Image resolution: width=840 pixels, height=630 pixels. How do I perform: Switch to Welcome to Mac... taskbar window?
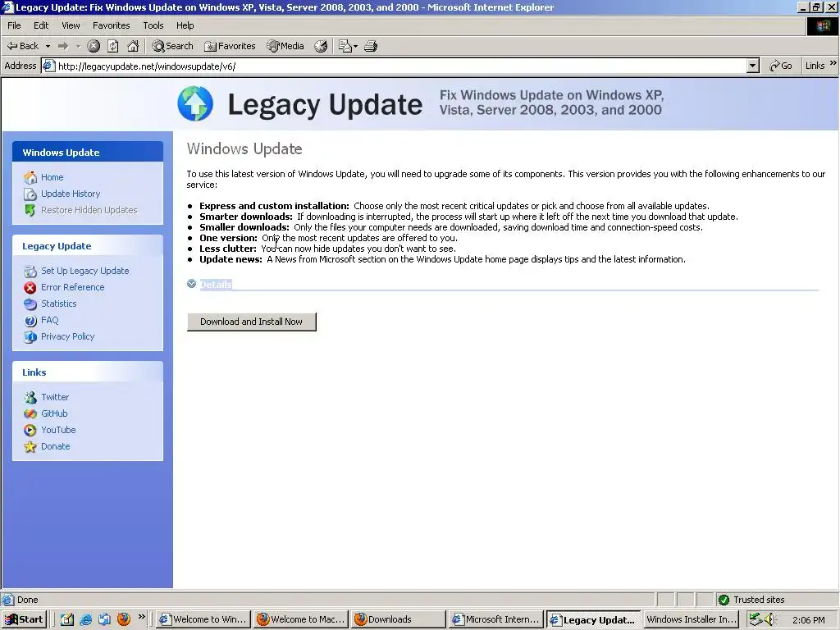(x=301, y=619)
